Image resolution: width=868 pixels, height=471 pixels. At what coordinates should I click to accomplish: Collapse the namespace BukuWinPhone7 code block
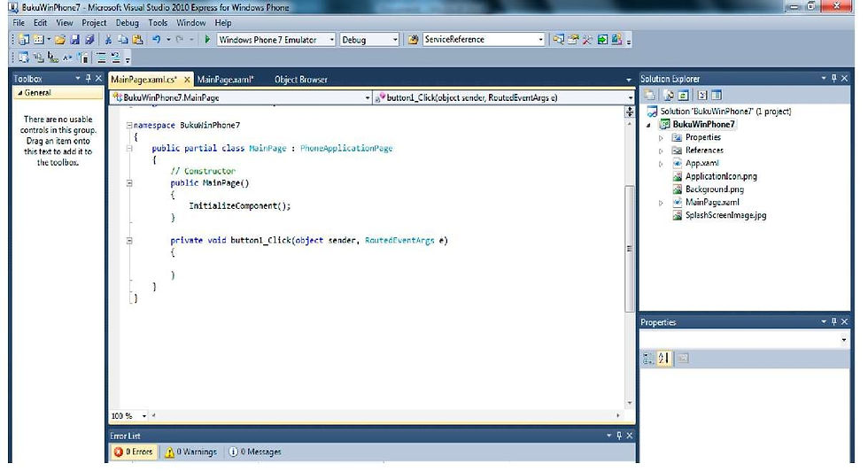(129, 125)
